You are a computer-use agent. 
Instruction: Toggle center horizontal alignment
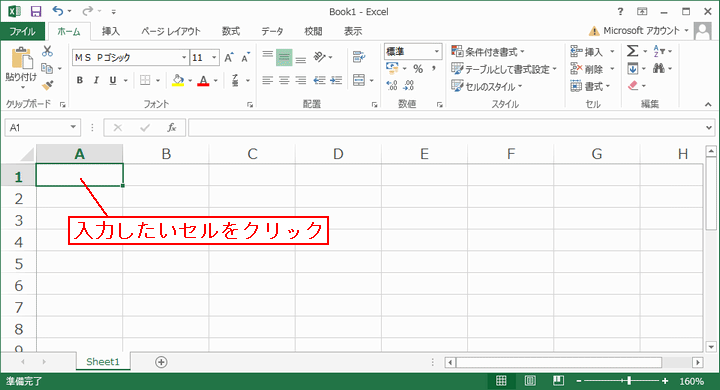pos(284,80)
